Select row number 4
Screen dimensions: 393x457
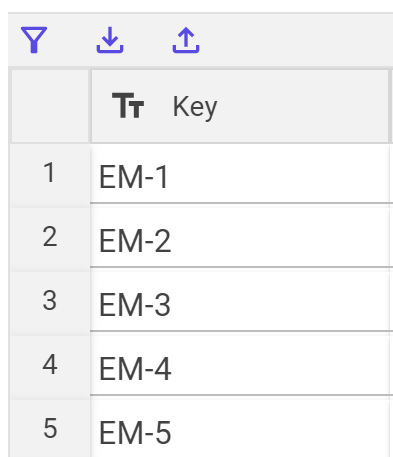point(49,365)
